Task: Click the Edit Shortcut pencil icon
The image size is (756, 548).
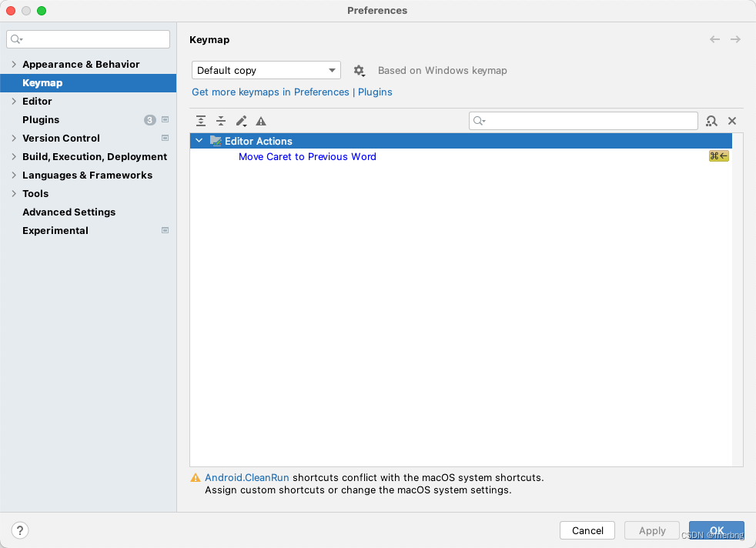Action: point(242,121)
